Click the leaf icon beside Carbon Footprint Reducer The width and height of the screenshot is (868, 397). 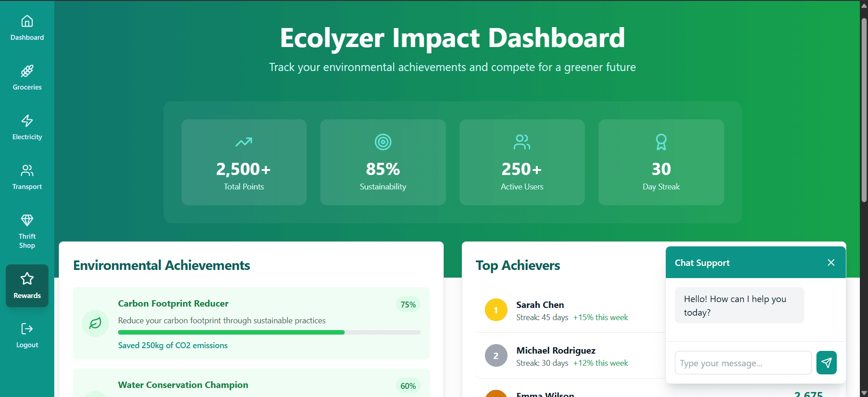[x=95, y=323]
